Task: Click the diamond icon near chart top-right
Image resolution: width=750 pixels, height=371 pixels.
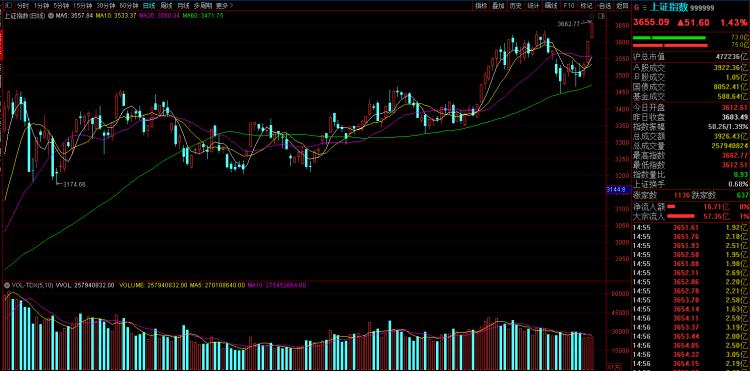Action: (592, 16)
